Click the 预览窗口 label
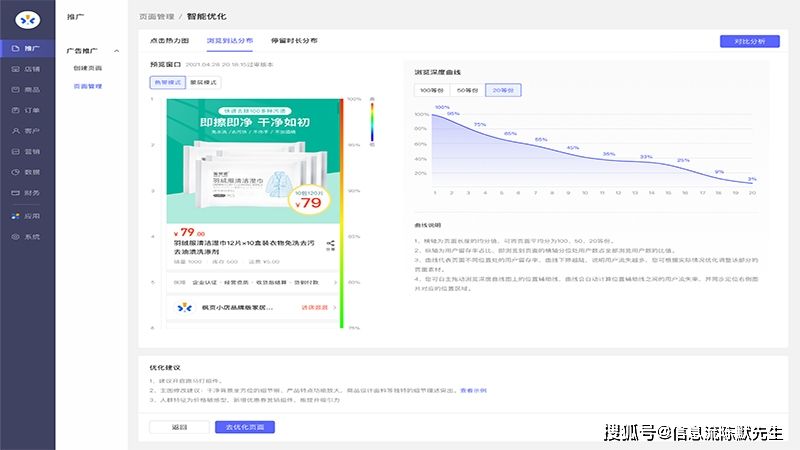The image size is (800, 450). click(165, 65)
